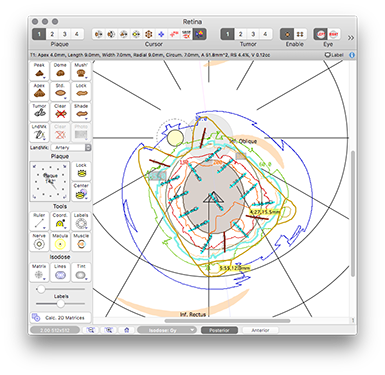Screen dimensions: 385x375
Task: Choose the Dome tumor shape icon
Action: (x=60, y=71)
